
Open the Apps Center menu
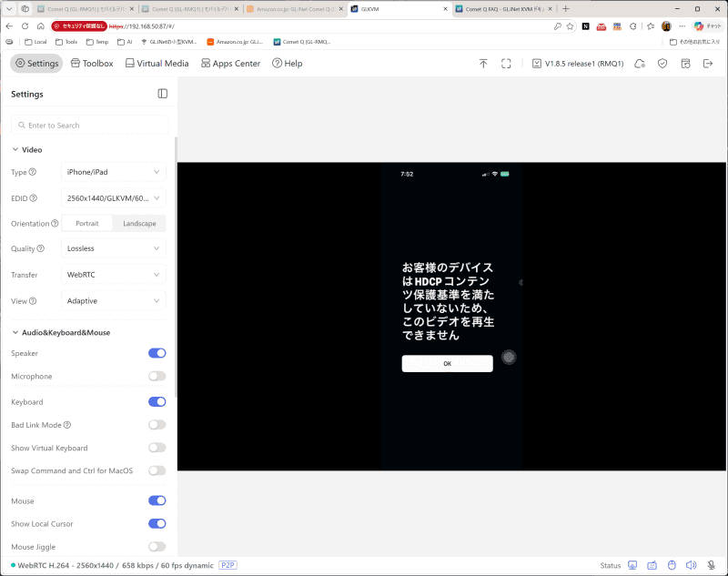coord(231,64)
